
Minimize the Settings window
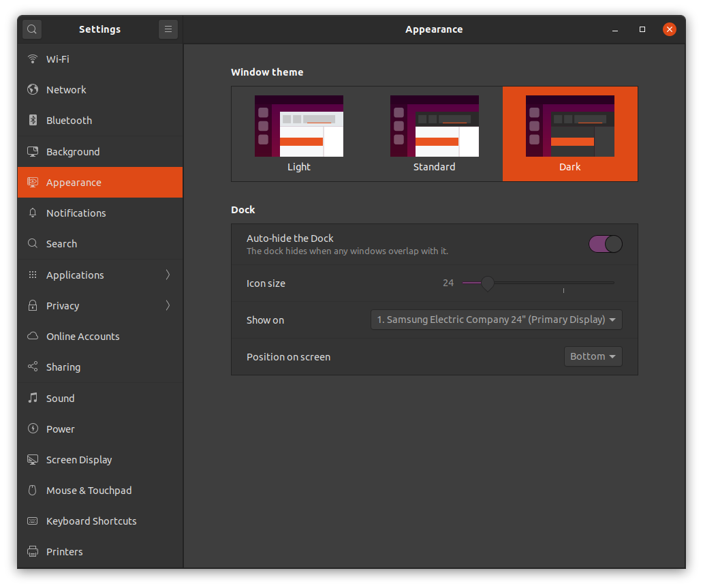[615, 29]
